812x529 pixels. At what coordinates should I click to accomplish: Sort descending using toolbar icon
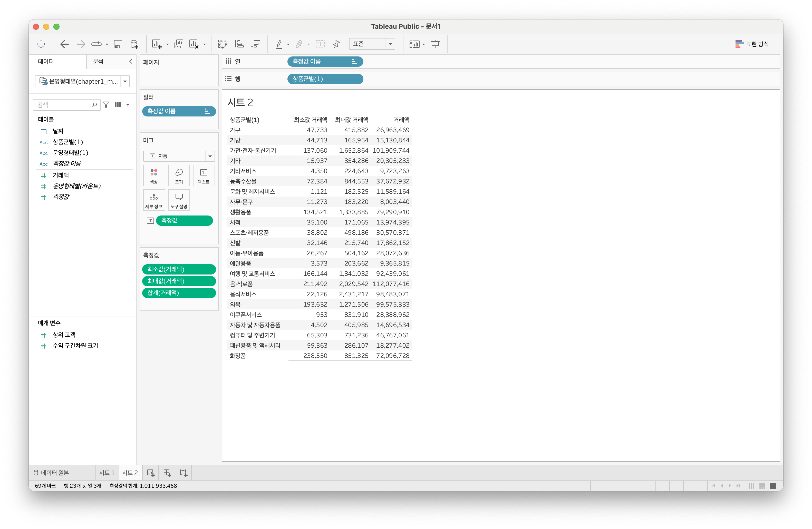coord(256,44)
